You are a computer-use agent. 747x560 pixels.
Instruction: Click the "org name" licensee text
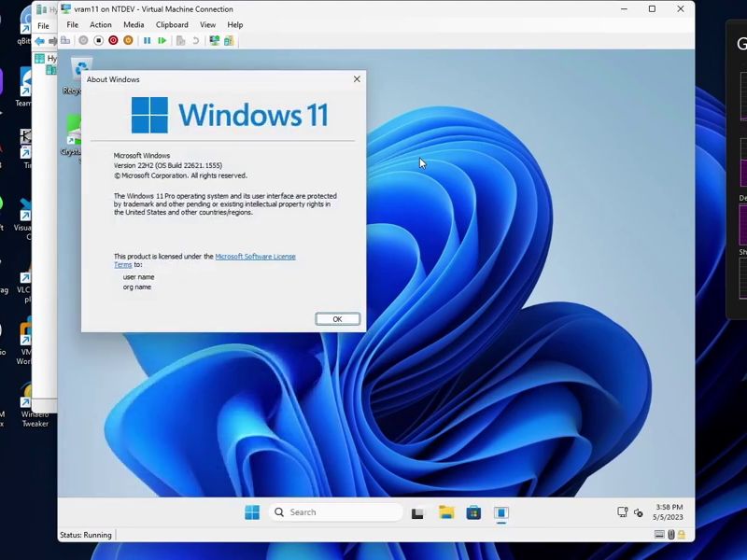(137, 287)
